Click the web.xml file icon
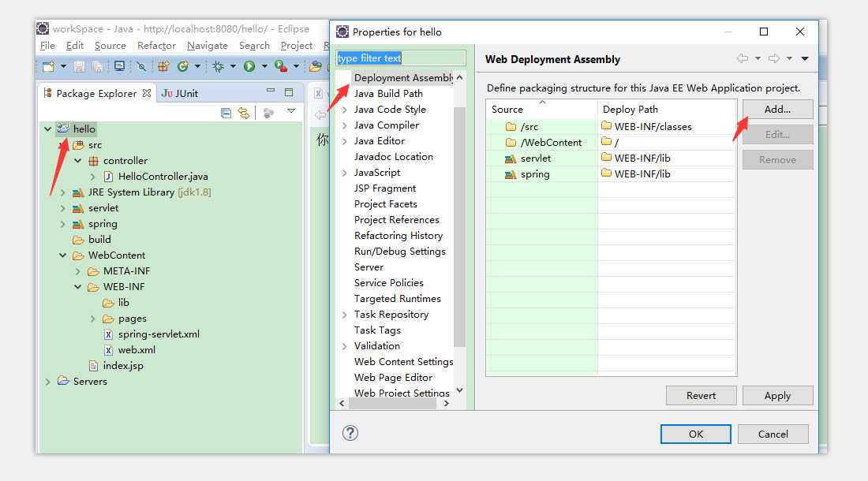Image resolution: width=868 pixels, height=481 pixels. coord(109,350)
